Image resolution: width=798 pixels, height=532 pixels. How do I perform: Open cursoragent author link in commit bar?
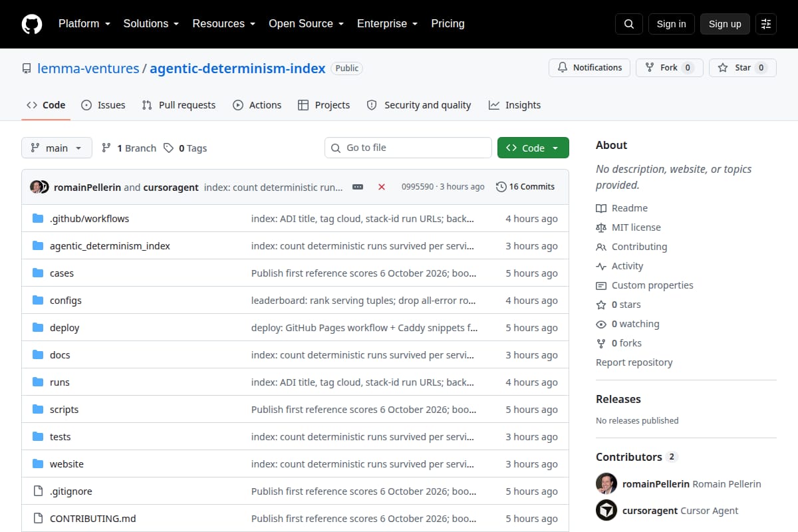pyautogui.click(x=171, y=187)
